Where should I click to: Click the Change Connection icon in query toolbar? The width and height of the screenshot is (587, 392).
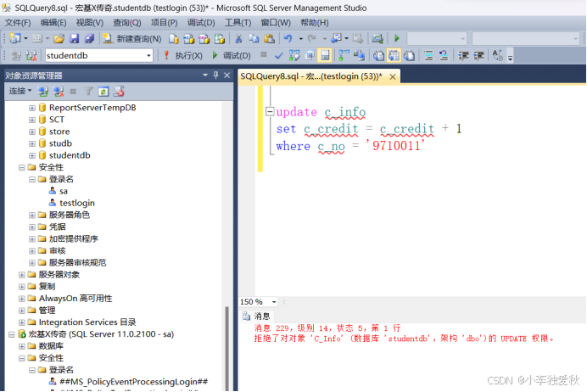(31, 56)
